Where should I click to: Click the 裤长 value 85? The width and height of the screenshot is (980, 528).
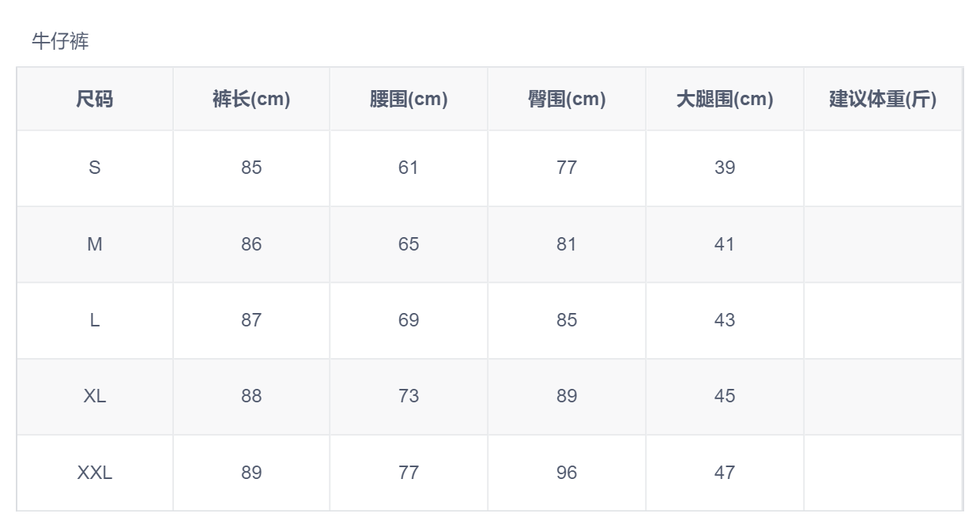tap(251, 168)
